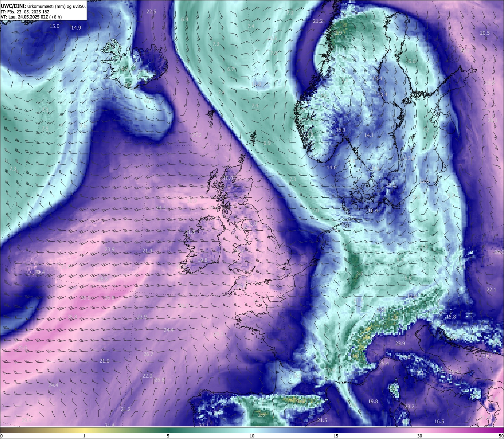Image resolution: width=504 pixels, height=439 pixels.
Task: Click the 5 tick on the color scale
Action: [x=168, y=436]
